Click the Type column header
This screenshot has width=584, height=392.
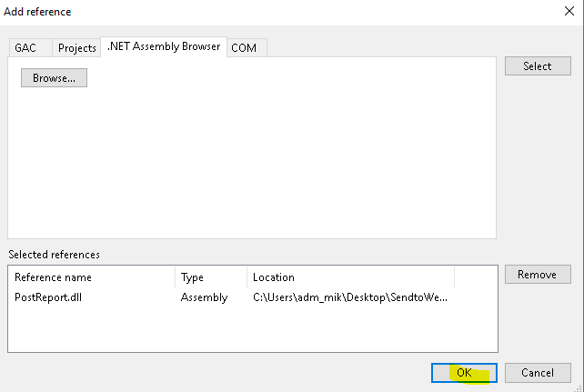[x=210, y=277]
